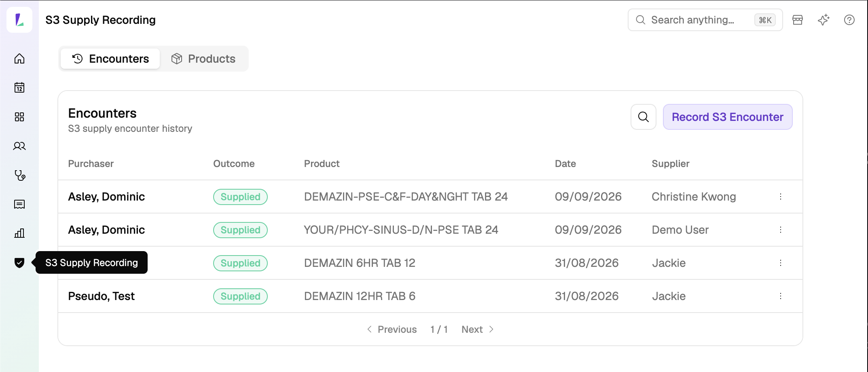Screen dimensions: 868x372
Task: Open row menu for DEMAZIN 6HR TAB 12
Action: (781, 263)
